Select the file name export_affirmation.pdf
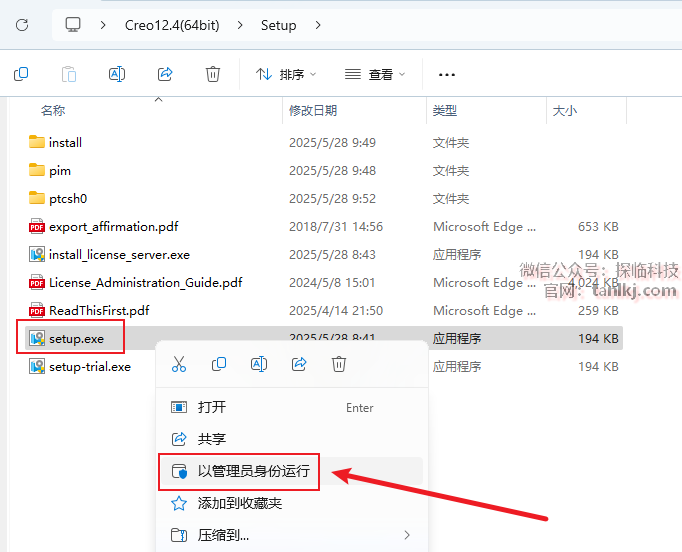682x552 pixels. [114, 227]
